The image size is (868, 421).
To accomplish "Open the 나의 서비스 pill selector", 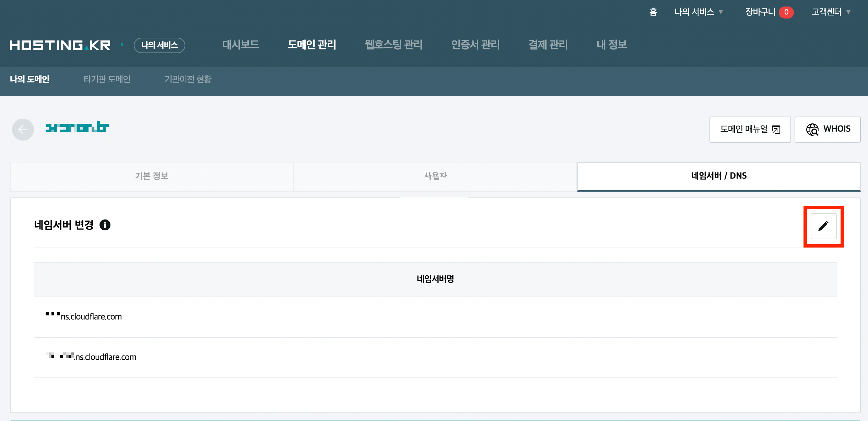I will click(160, 45).
